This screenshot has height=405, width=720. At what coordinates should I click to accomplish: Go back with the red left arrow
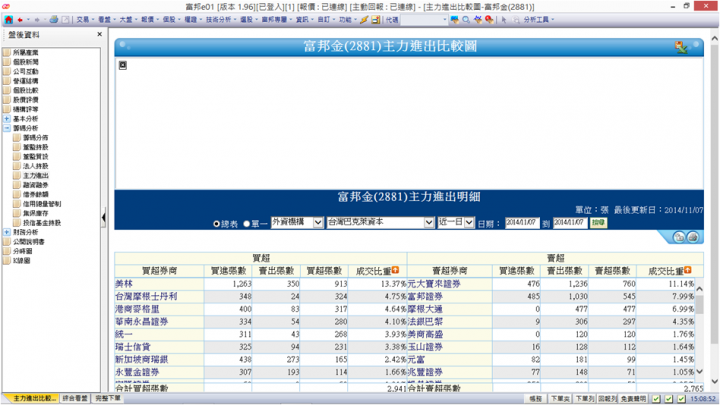20,20
